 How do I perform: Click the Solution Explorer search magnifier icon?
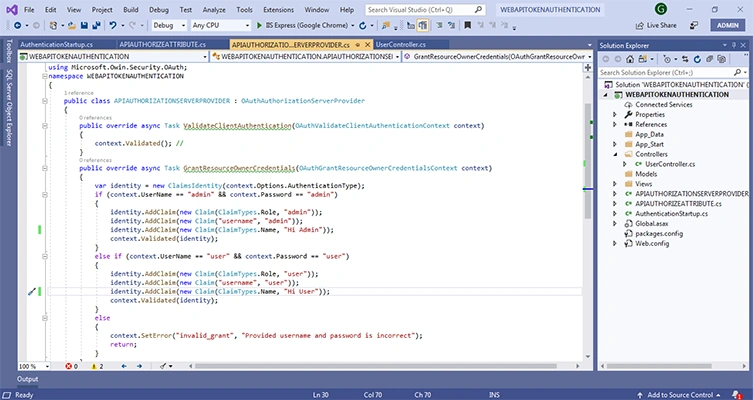tap(738, 73)
